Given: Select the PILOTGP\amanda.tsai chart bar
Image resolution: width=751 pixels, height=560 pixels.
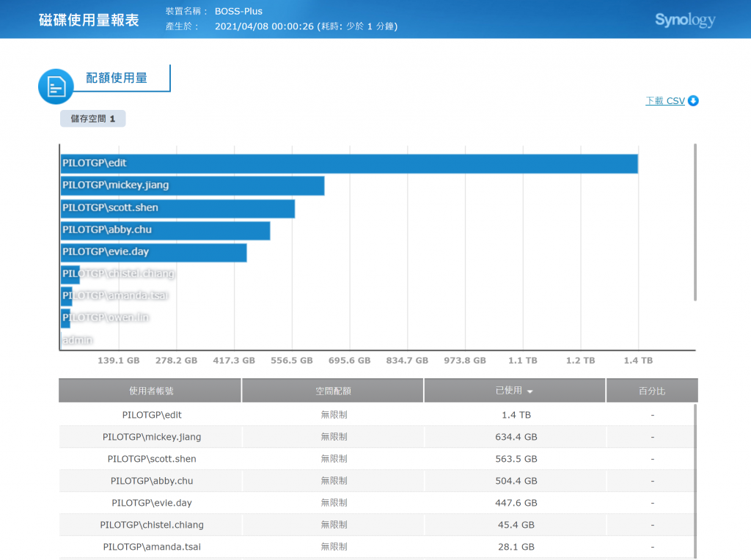Looking at the screenshot, I should (67, 296).
